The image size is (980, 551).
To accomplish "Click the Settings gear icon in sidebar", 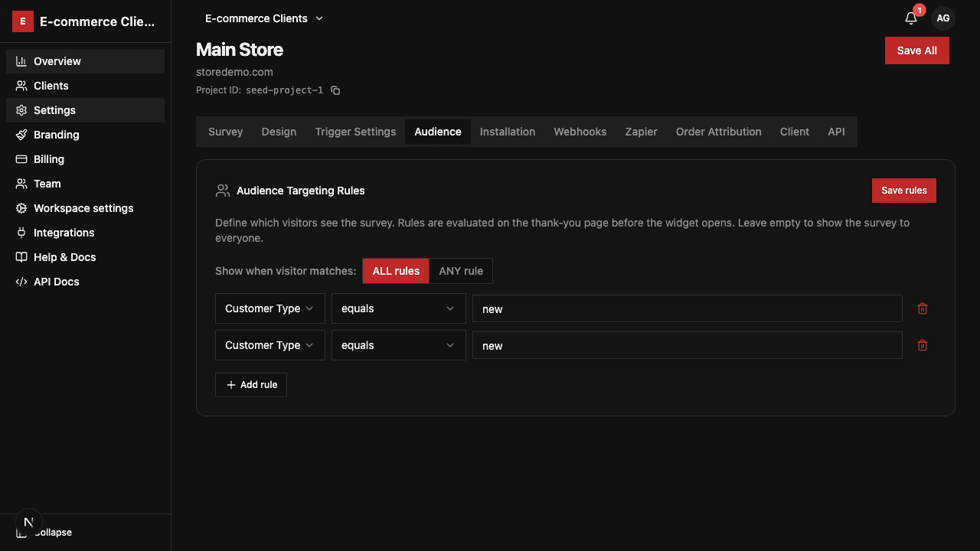I will tap(21, 110).
